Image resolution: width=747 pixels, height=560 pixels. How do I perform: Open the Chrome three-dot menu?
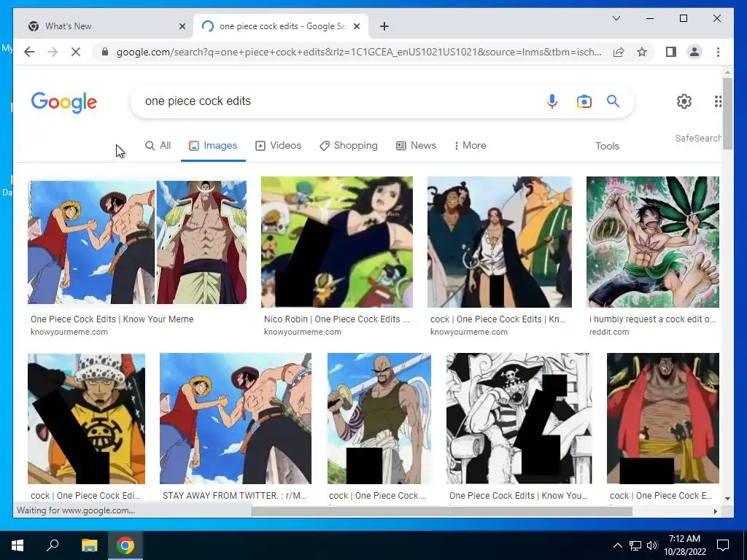(x=718, y=52)
